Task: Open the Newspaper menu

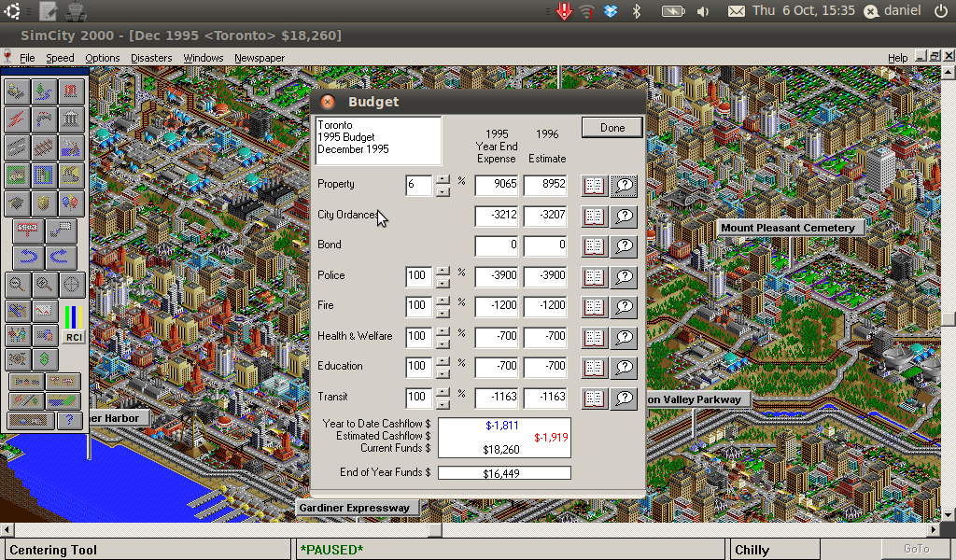Action: [x=260, y=58]
